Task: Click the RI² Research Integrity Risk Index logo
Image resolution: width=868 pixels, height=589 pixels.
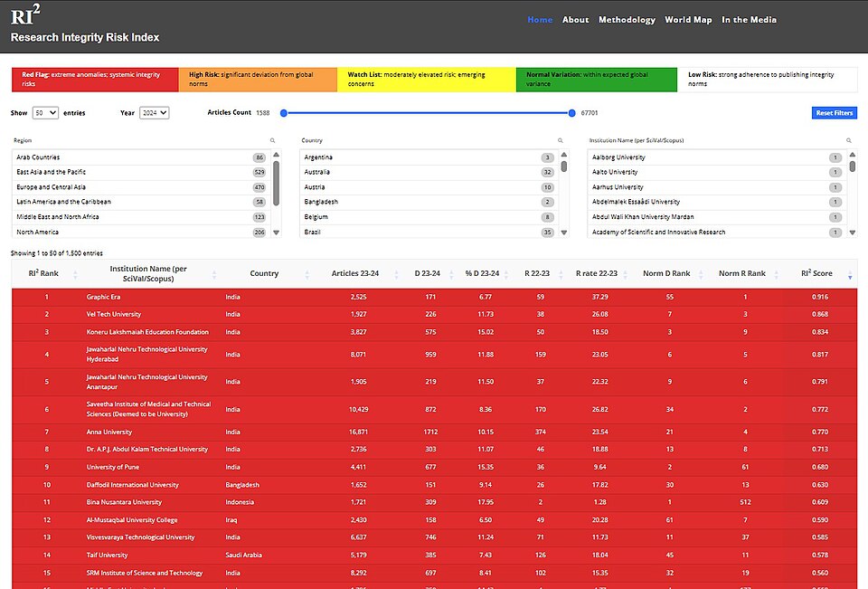Action: (85, 24)
